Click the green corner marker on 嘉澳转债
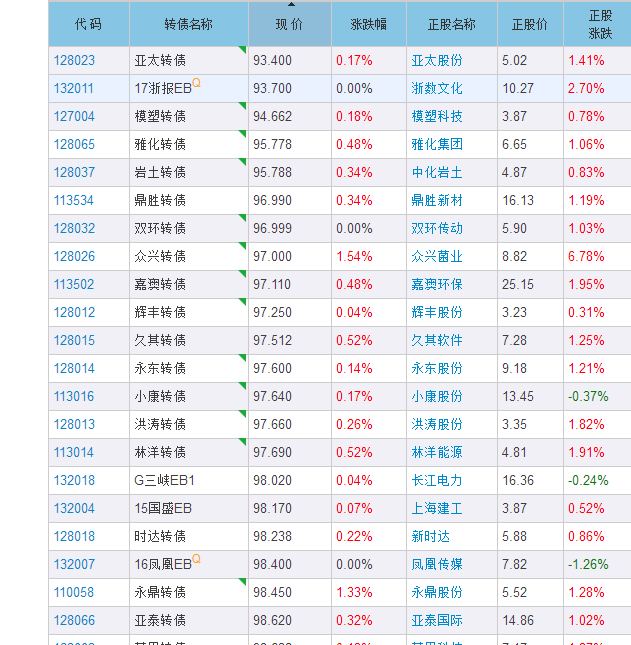Viewport: 631px width, 645px height. click(x=243, y=273)
